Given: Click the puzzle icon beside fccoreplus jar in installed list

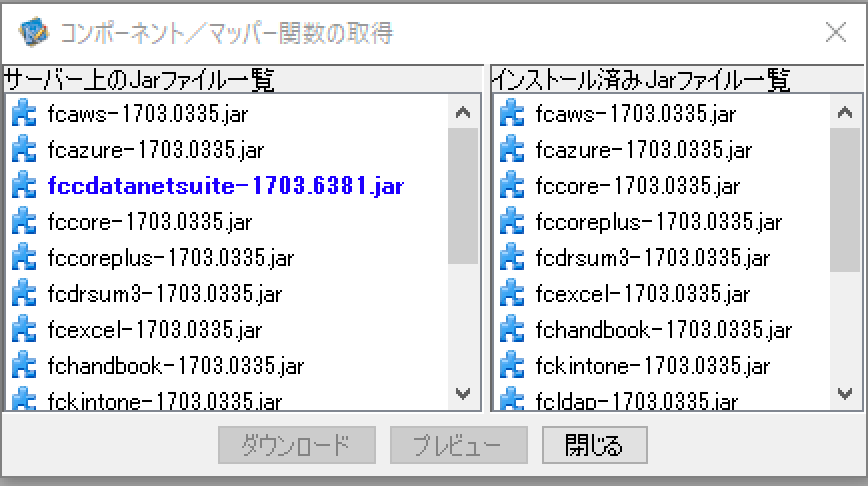Looking at the screenshot, I should point(512,221).
